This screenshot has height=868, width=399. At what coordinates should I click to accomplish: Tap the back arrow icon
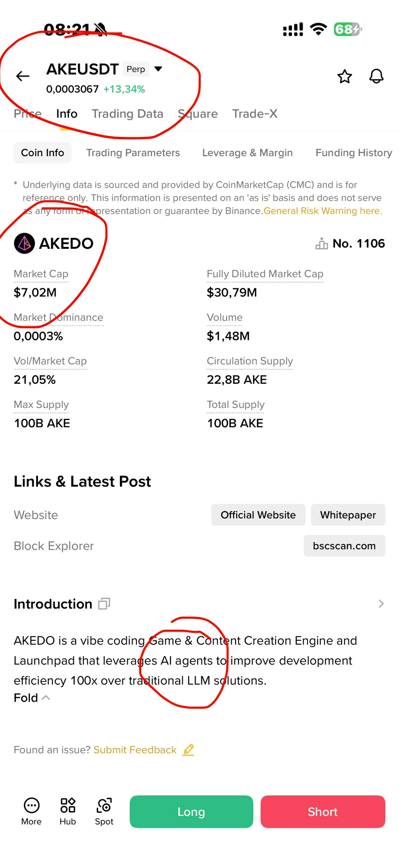(23, 76)
